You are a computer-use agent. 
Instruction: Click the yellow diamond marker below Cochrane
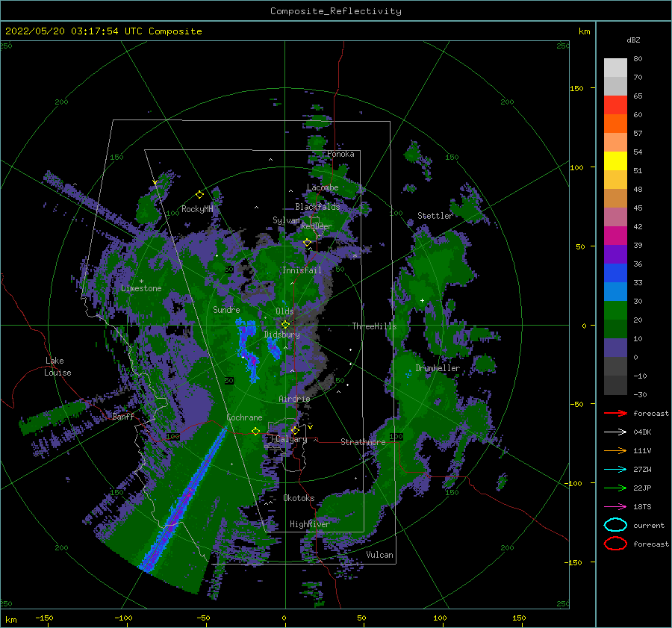coord(255,432)
